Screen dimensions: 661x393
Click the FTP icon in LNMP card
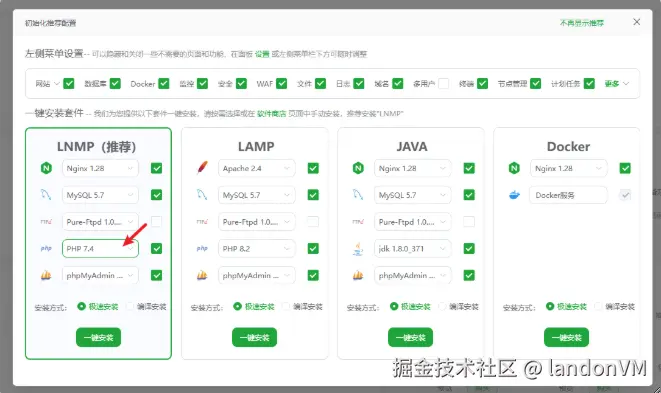tap(46, 222)
